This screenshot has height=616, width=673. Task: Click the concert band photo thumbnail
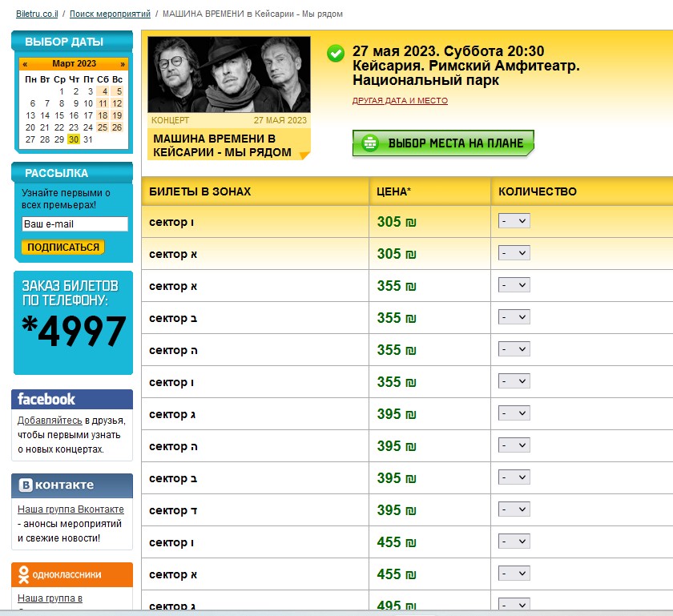(x=229, y=74)
